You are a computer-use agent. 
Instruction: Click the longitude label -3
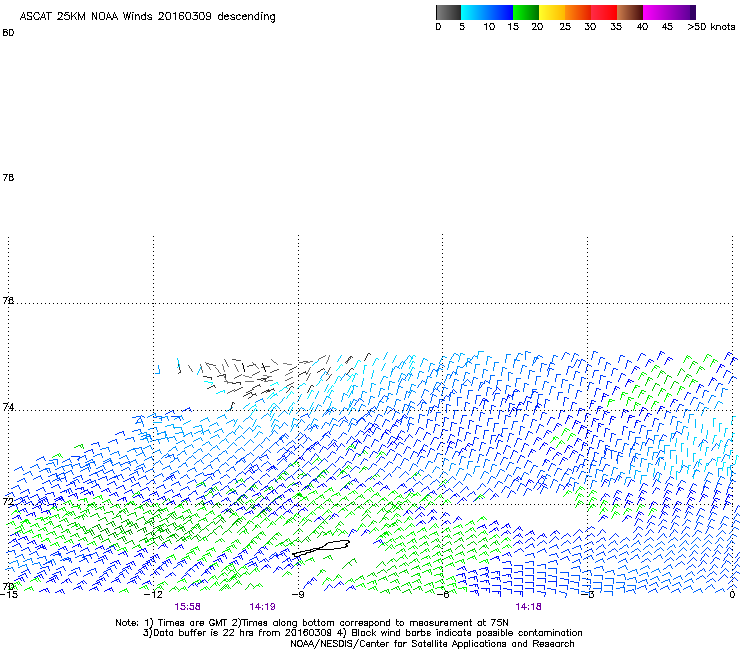[588, 594]
